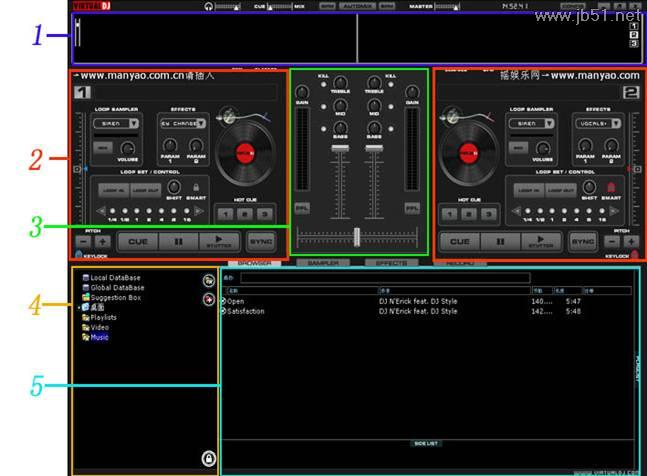The image size is (647, 476).
Task: Select the 4 beat loop on deck 1
Action: (x=161, y=211)
